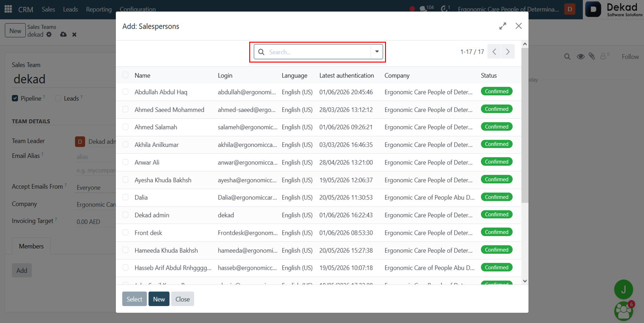Click the Search input field
Viewport: 644px width, 323px height.
click(x=319, y=52)
